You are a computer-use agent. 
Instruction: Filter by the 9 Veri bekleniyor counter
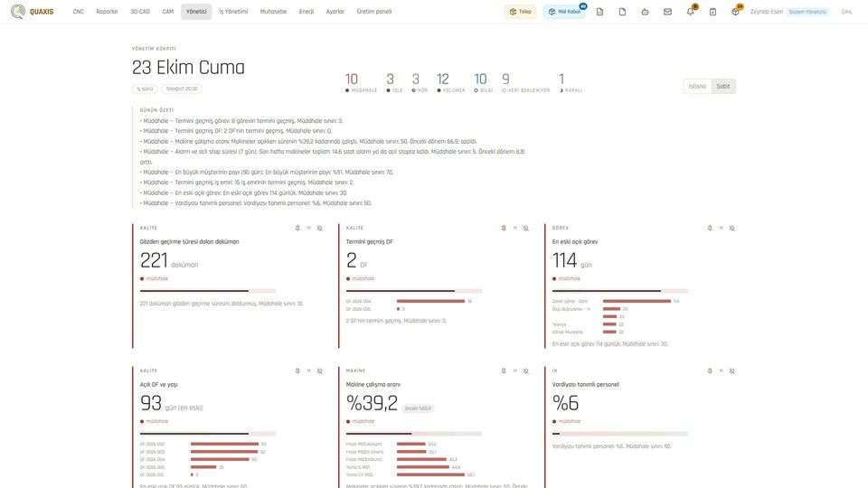point(526,83)
